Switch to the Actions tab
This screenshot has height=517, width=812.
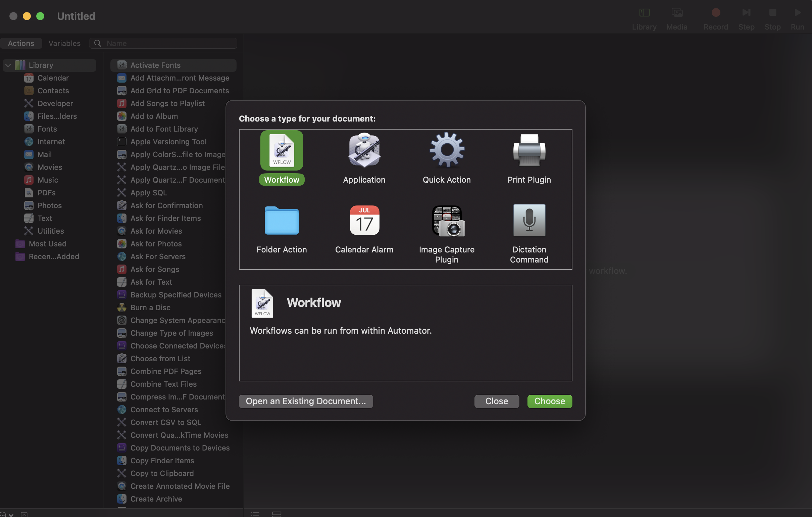tap(21, 43)
